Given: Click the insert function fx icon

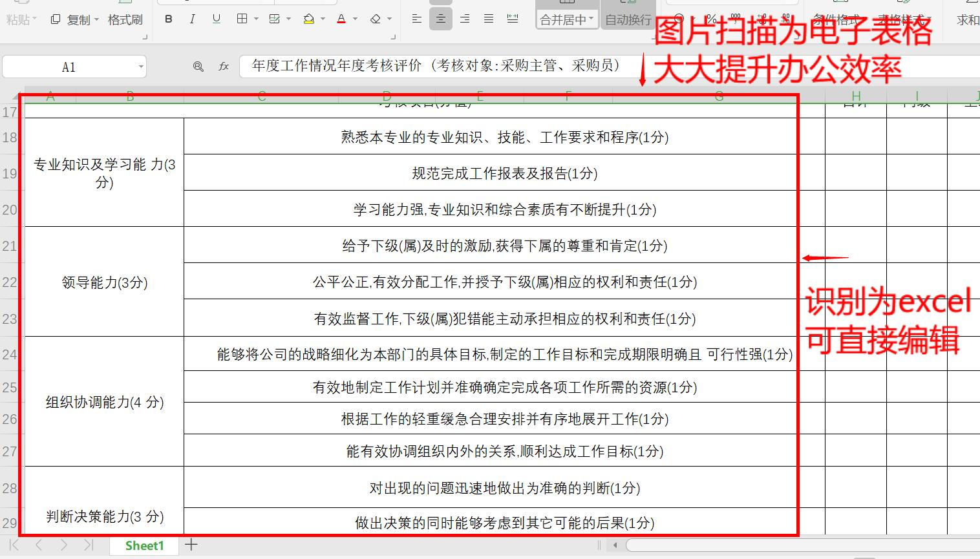Looking at the screenshot, I should click(x=224, y=67).
